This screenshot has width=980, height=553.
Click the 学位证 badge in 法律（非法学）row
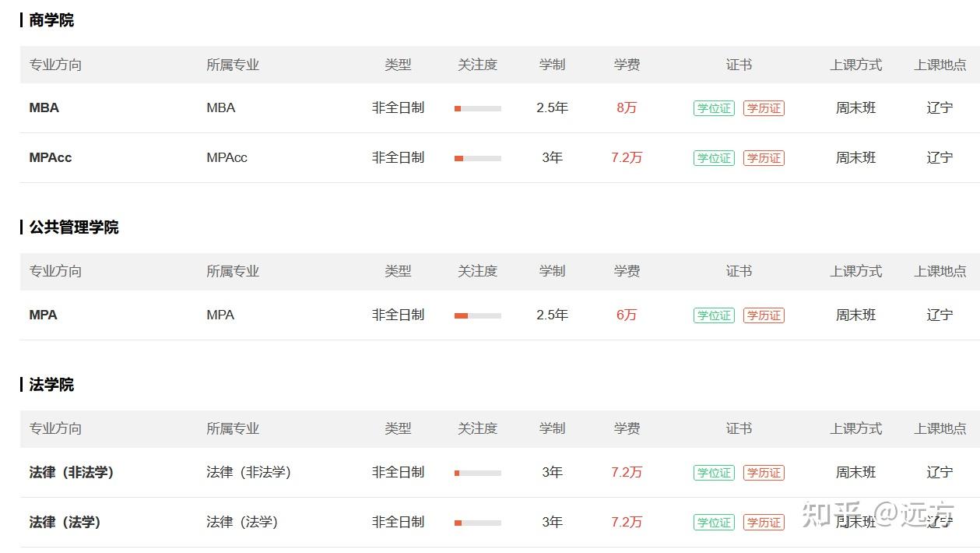click(714, 473)
